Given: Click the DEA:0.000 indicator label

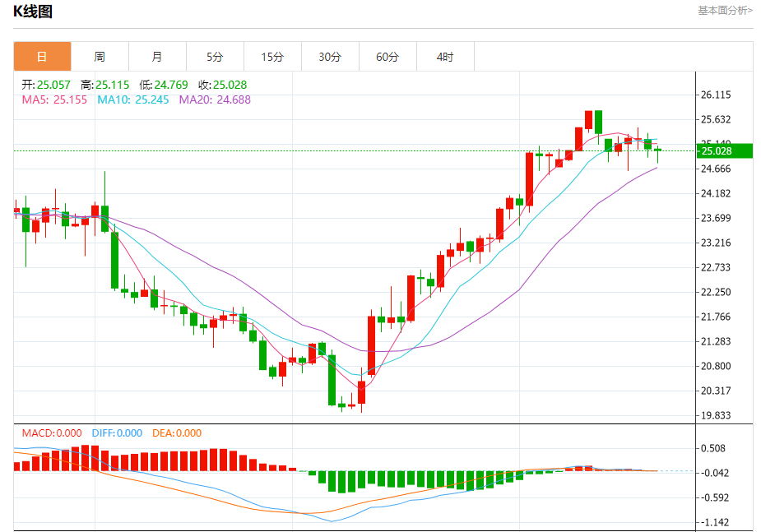Looking at the screenshot, I should coord(177,433).
